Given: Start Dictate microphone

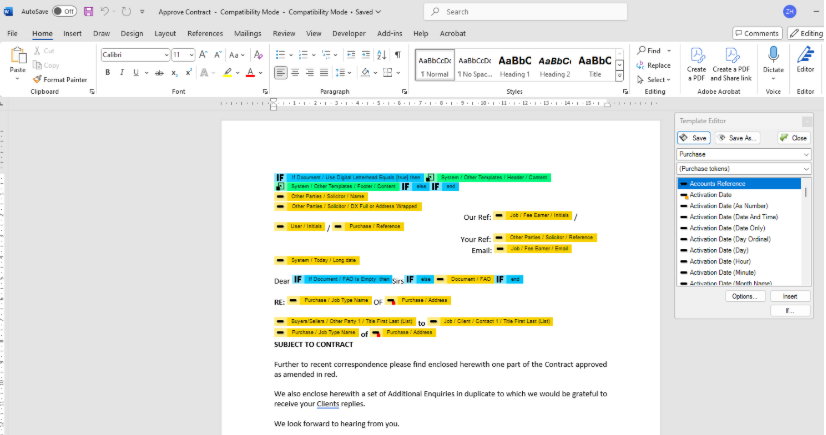Looking at the screenshot, I should (x=773, y=61).
